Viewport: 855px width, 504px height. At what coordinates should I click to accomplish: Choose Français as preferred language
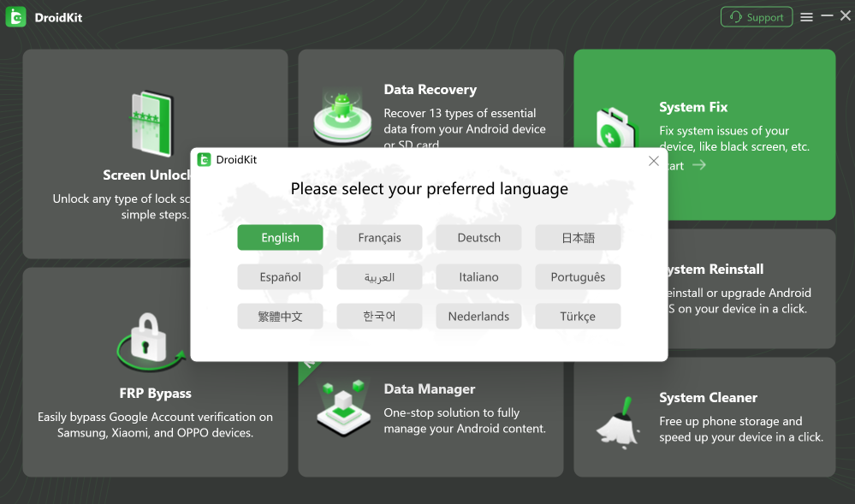[379, 237]
